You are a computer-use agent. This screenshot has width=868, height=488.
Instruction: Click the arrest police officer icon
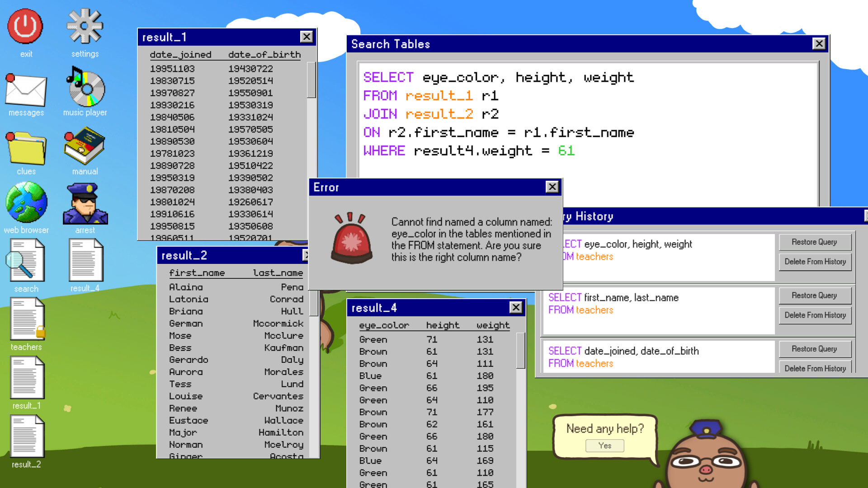pos(85,204)
